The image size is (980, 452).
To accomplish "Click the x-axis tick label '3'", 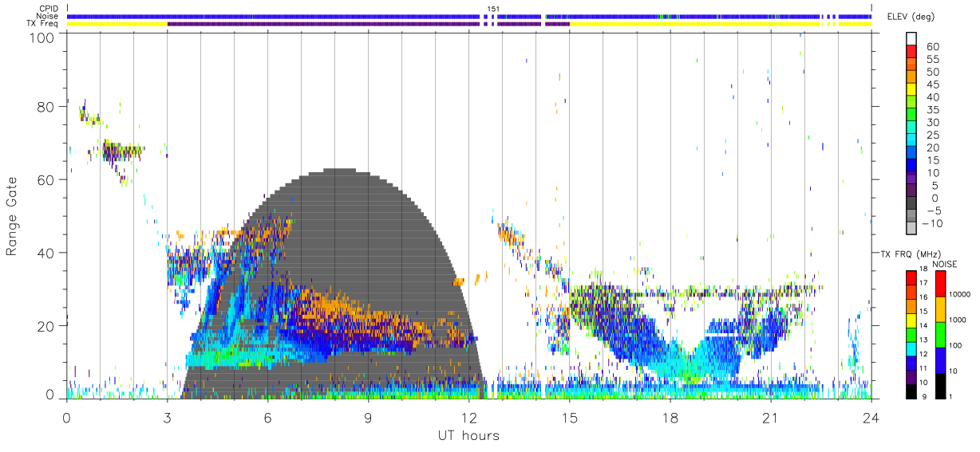I will [167, 418].
